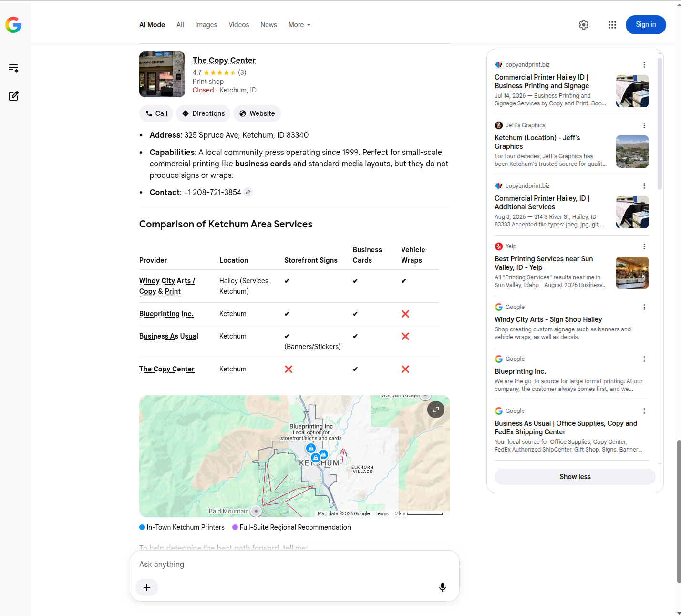Open Best Printing Services near Sun Valley Yelp result
Screen dimensions: 681x616
click(x=544, y=263)
